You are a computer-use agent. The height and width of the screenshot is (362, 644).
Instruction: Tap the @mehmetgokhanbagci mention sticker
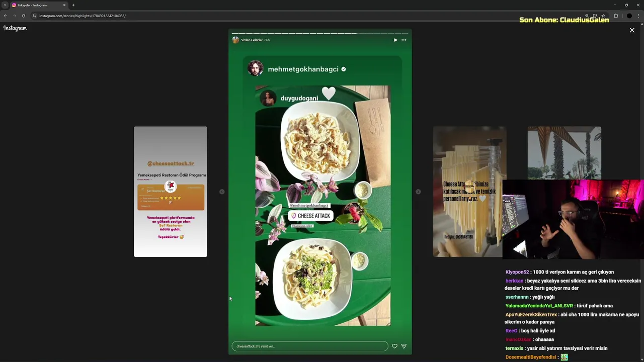coord(309,206)
